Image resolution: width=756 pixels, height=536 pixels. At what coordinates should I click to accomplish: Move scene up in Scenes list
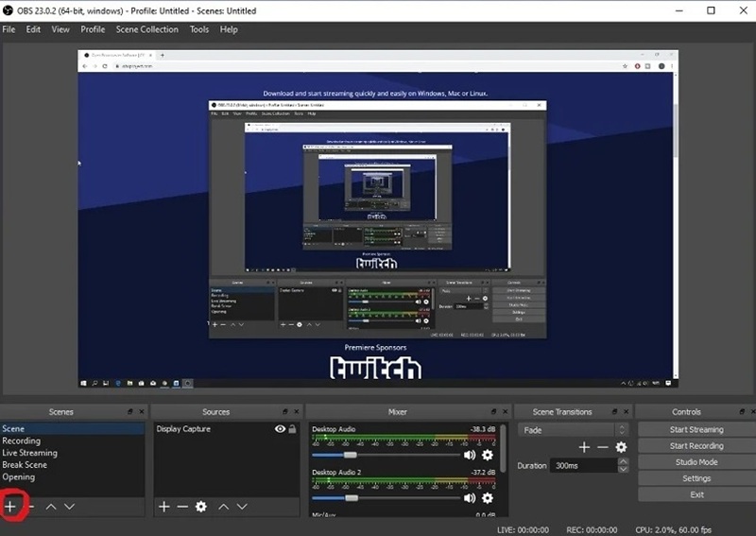point(51,507)
